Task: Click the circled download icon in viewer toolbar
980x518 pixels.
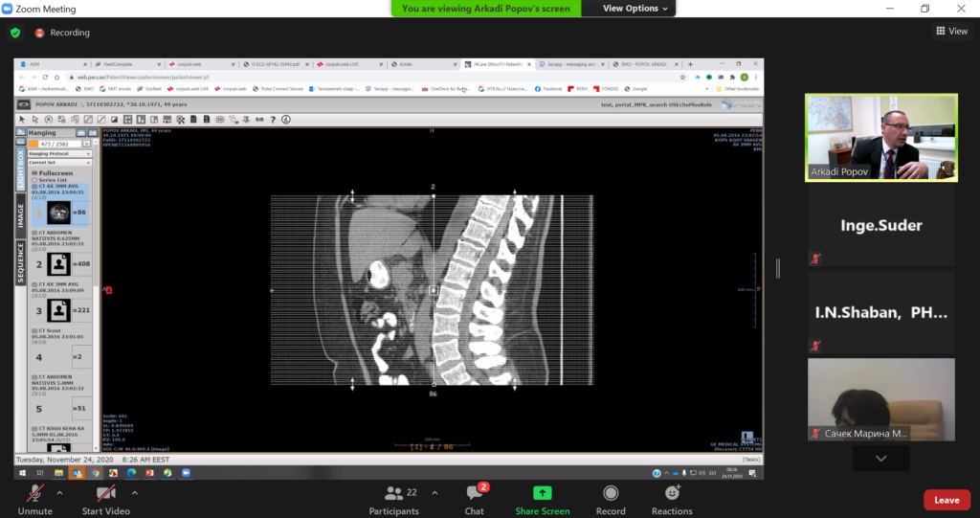Action: 285,120
